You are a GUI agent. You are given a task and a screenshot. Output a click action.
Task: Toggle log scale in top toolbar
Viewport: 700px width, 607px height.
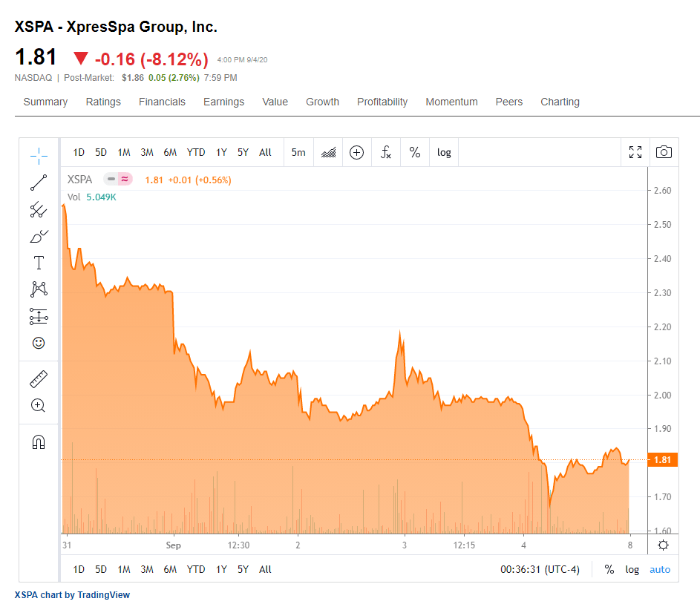click(444, 153)
